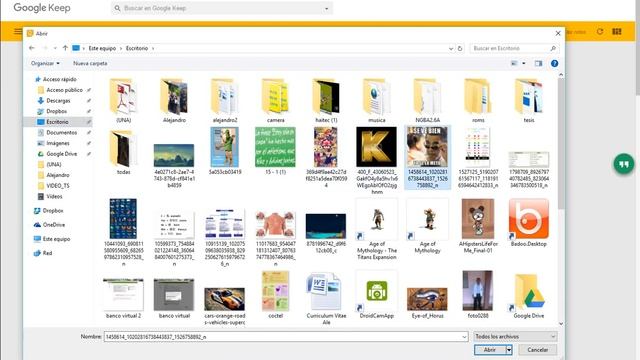The height and width of the screenshot is (360, 640).
Task: Open the view options dropdown arrow
Action: (x=524, y=63)
